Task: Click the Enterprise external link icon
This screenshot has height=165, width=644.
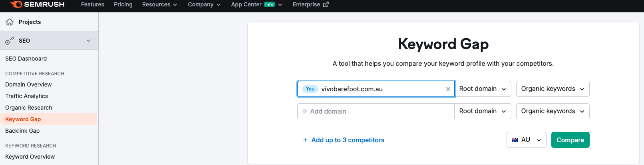Action: 326,4
